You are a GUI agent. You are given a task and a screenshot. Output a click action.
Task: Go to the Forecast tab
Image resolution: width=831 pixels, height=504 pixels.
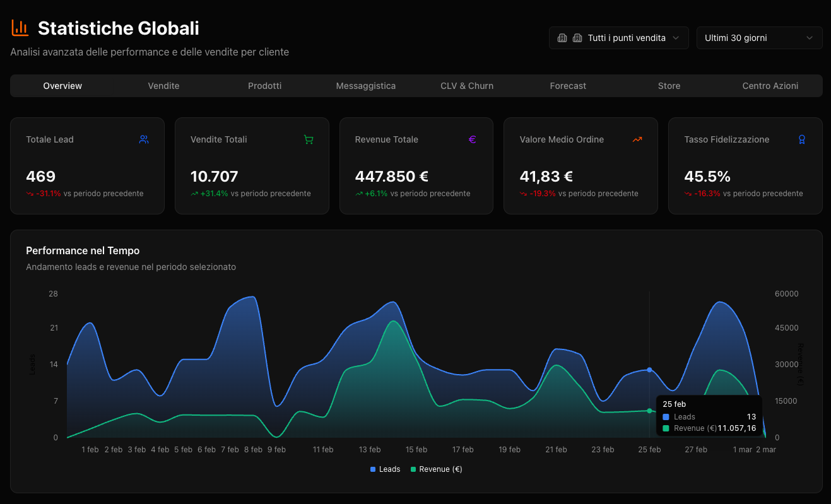pos(568,86)
